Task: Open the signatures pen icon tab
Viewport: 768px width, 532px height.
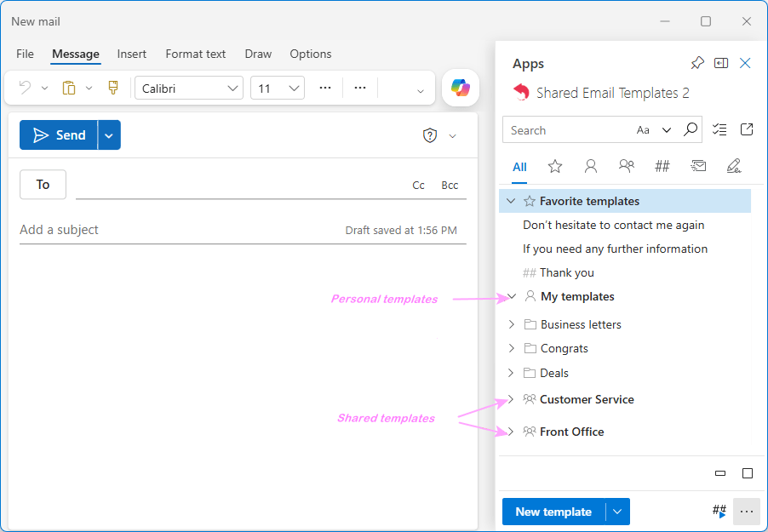Action: tap(734, 166)
